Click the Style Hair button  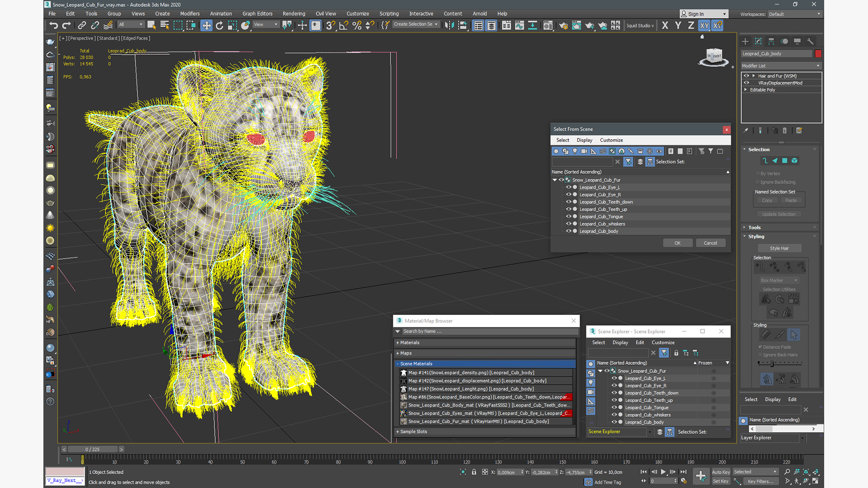coord(779,249)
